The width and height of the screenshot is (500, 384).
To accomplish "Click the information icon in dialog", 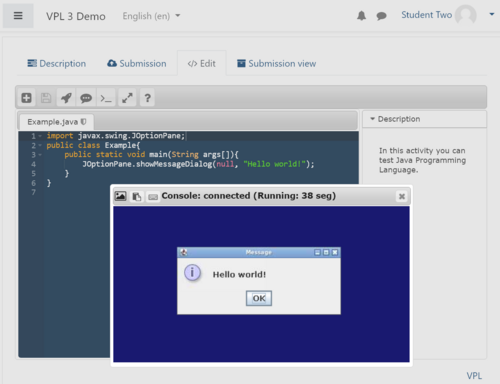I will [192, 273].
